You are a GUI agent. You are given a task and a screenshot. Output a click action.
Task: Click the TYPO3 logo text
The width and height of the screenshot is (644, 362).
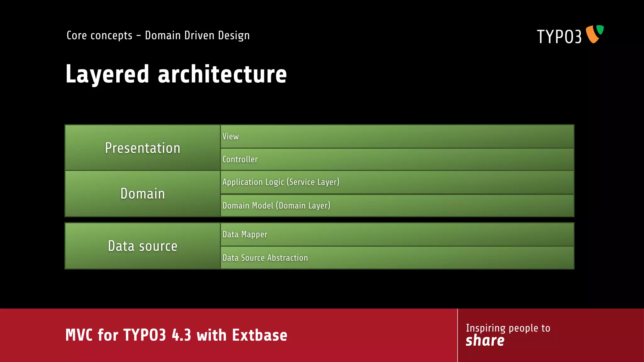point(559,37)
